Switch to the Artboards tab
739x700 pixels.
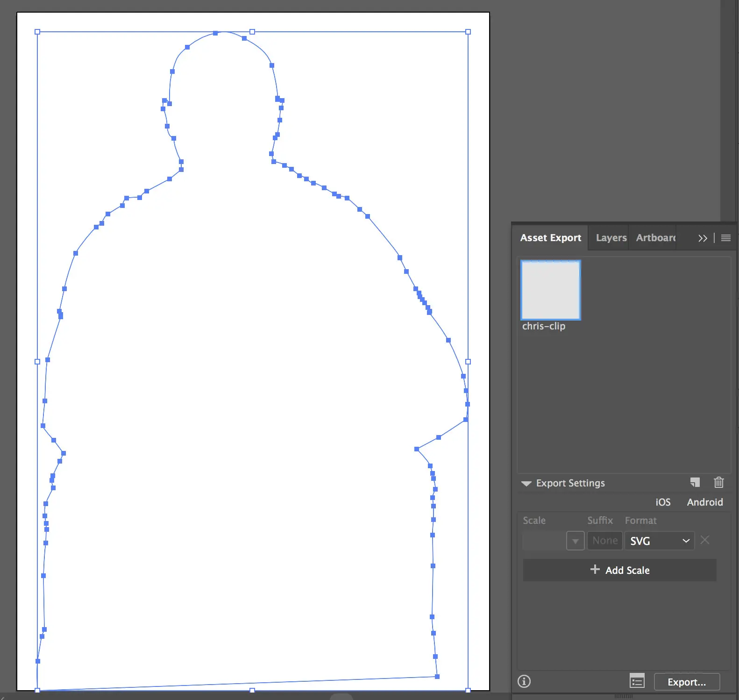pos(655,238)
